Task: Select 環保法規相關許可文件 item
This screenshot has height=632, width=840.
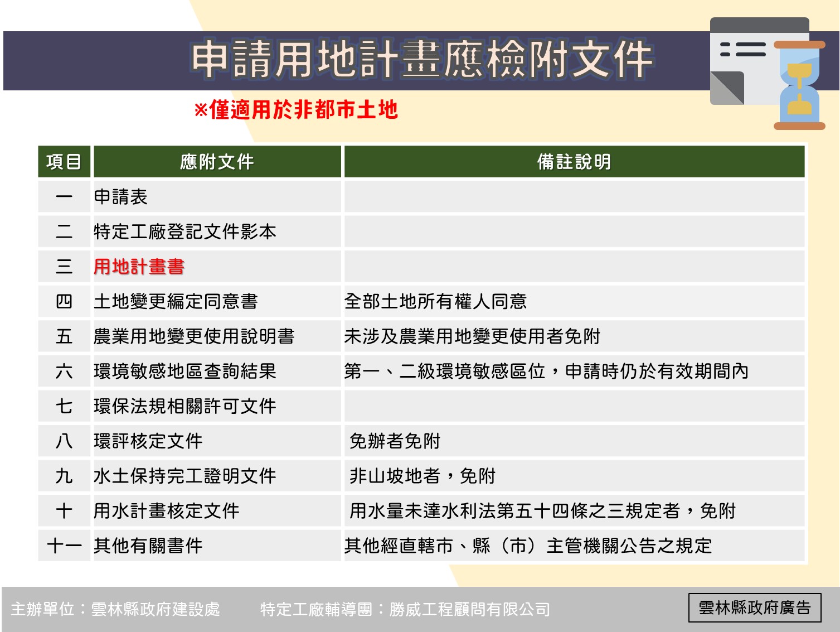Action: click(x=185, y=406)
